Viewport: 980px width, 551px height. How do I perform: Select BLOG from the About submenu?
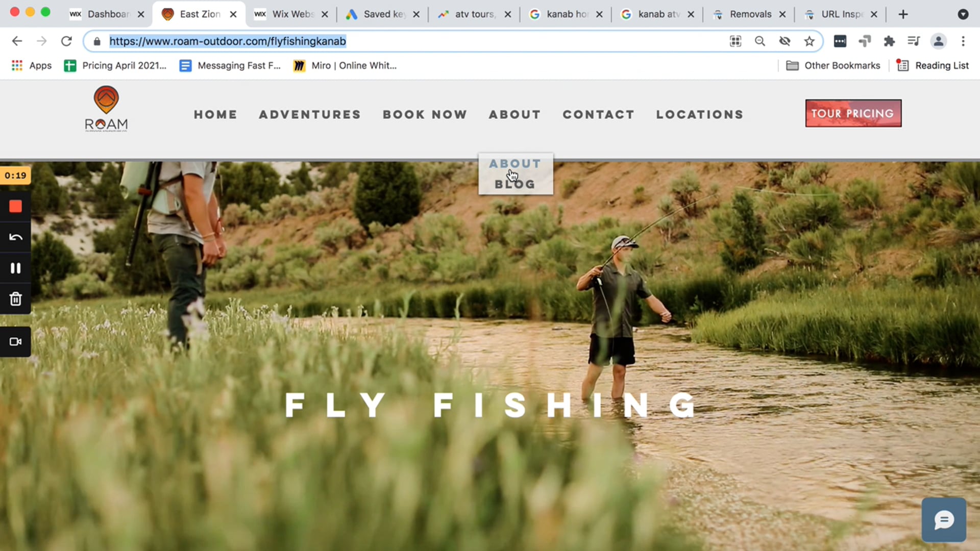tap(515, 184)
